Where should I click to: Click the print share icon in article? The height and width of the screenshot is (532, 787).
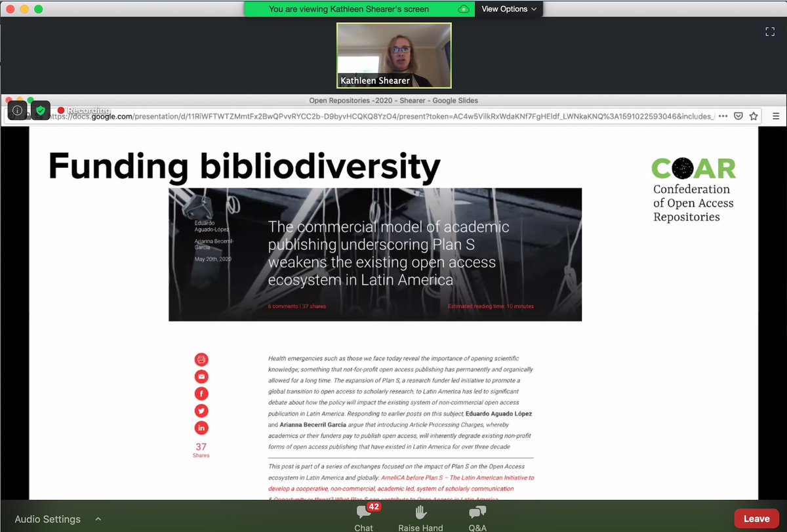201,359
